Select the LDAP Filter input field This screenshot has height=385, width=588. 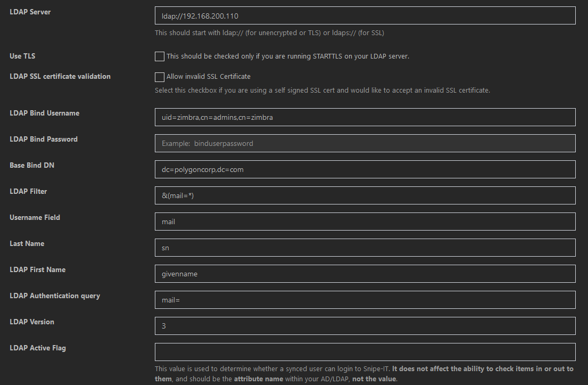(365, 195)
